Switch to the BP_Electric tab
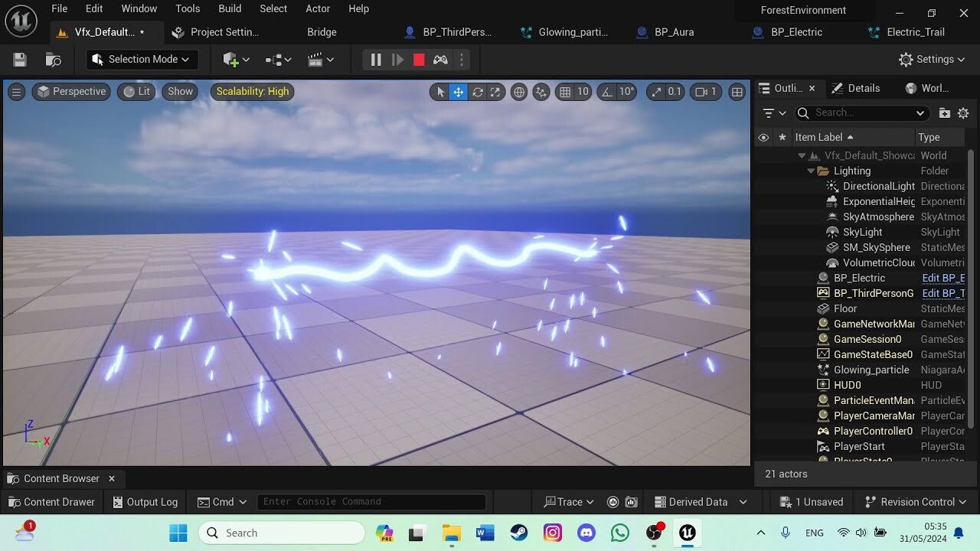 click(x=797, y=32)
